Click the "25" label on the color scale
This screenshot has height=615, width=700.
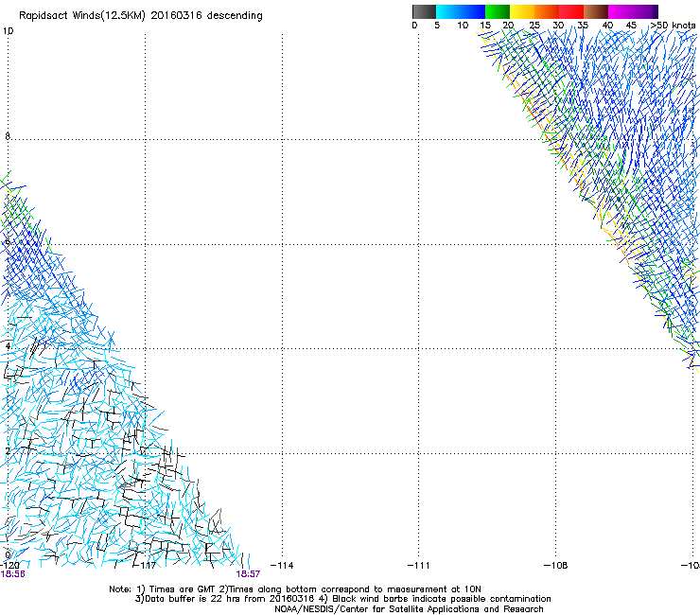pos(534,26)
